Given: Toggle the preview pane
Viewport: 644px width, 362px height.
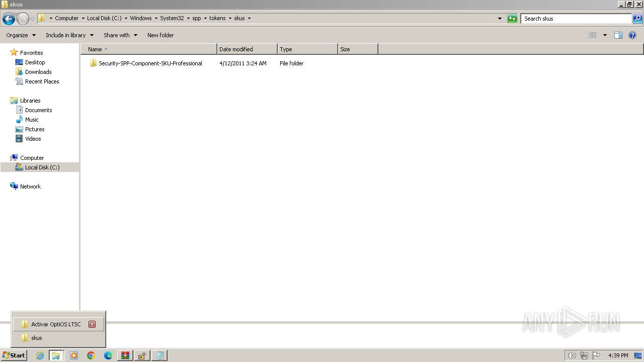Looking at the screenshot, I should pyautogui.click(x=618, y=35).
